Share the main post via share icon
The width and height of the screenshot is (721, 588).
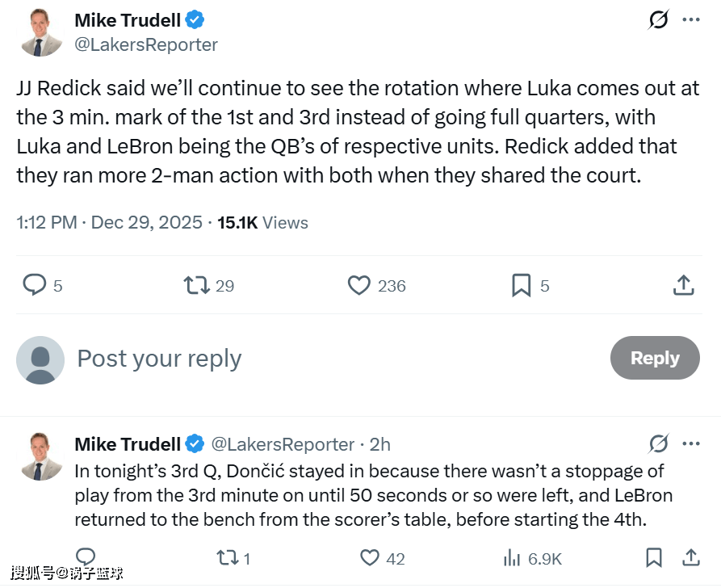[683, 285]
